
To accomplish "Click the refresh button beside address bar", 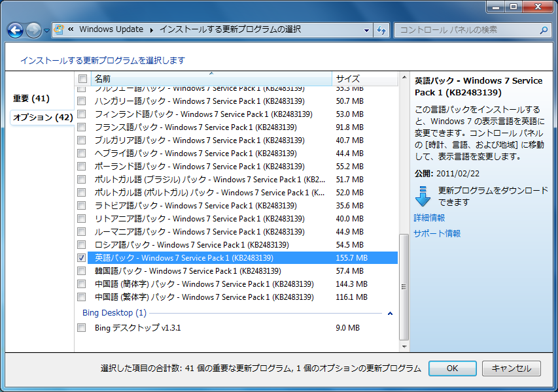I will (381, 29).
